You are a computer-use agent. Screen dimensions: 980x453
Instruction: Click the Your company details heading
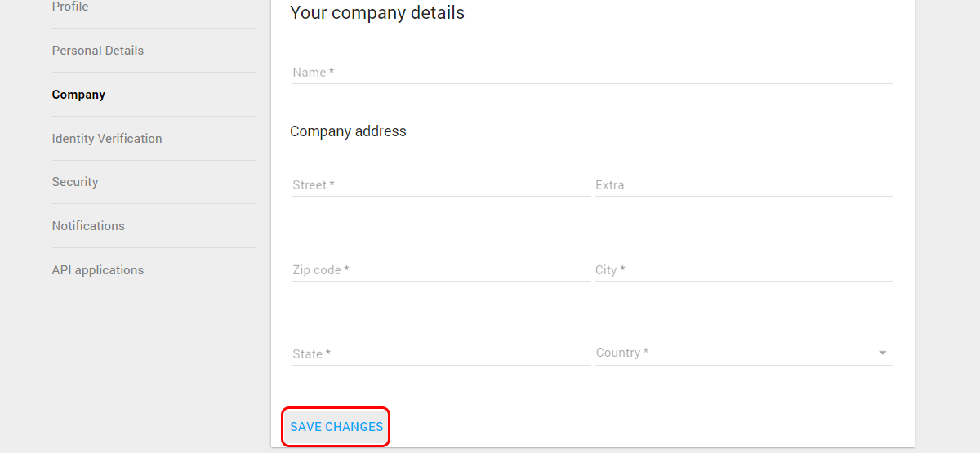(377, 13)
